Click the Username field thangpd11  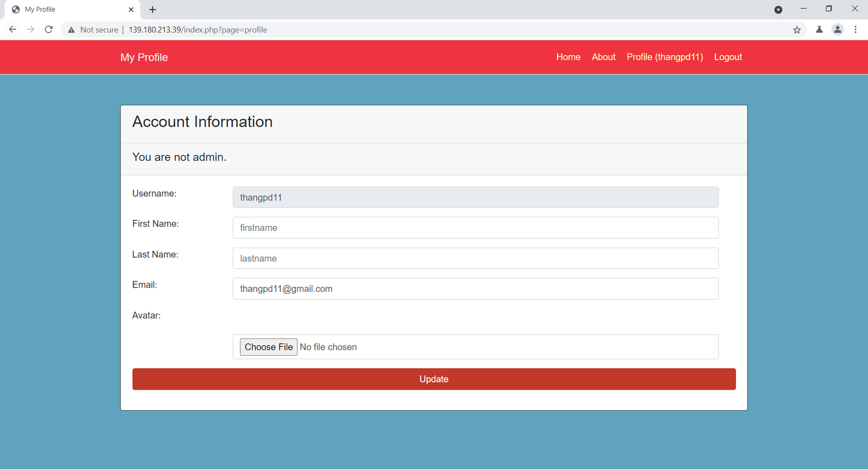[476, 197]
